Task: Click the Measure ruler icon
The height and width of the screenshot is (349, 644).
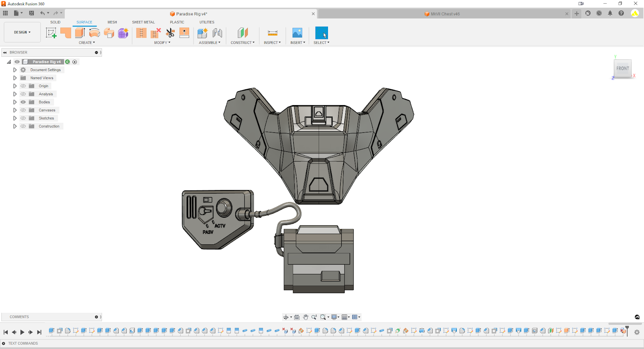Action: (x=272, y=33)
